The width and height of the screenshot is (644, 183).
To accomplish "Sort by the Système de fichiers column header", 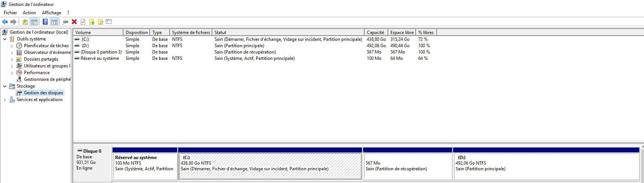I will click(x=191, y=33).
